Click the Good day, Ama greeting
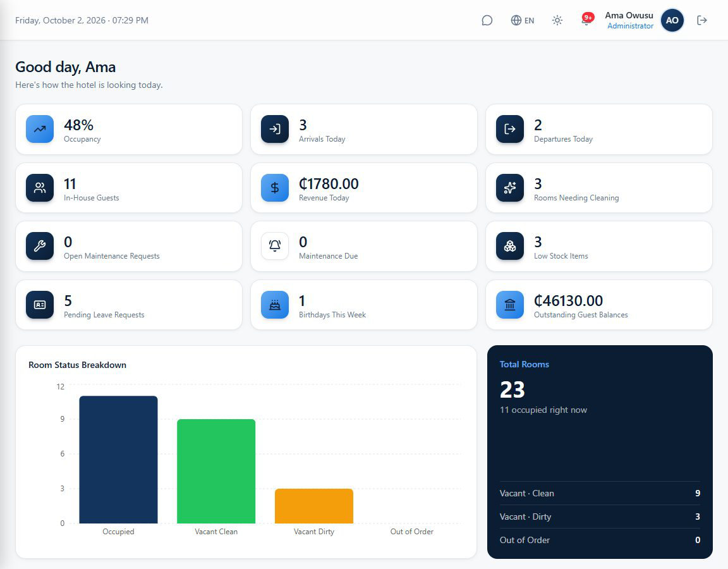 pyautogui.click(x=66, y=68)
